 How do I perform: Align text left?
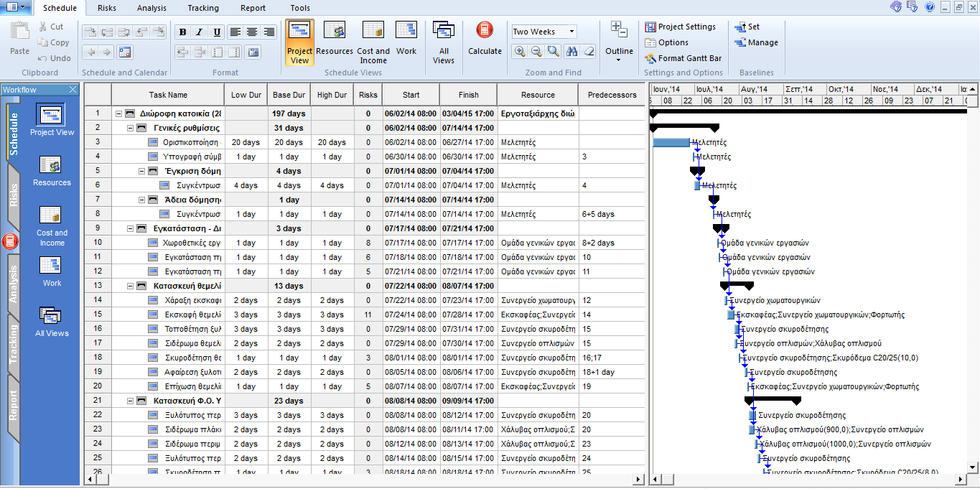235,32
